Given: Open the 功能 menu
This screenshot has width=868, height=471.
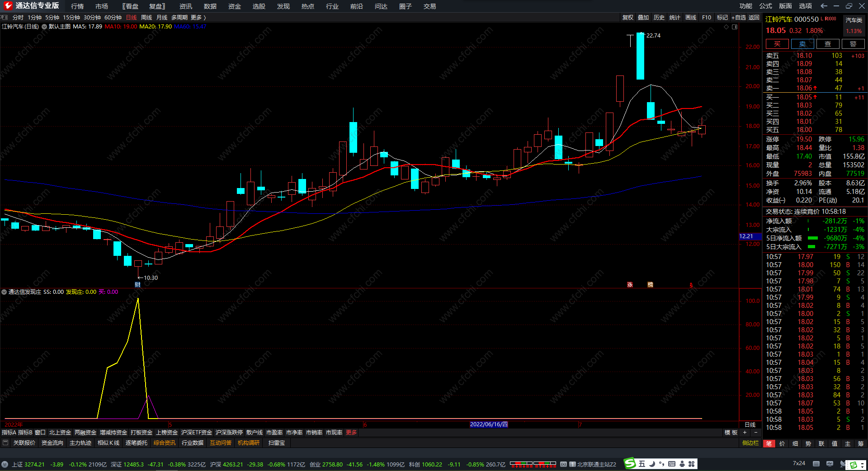Looking at the screenshot, I should click(746, 6).
